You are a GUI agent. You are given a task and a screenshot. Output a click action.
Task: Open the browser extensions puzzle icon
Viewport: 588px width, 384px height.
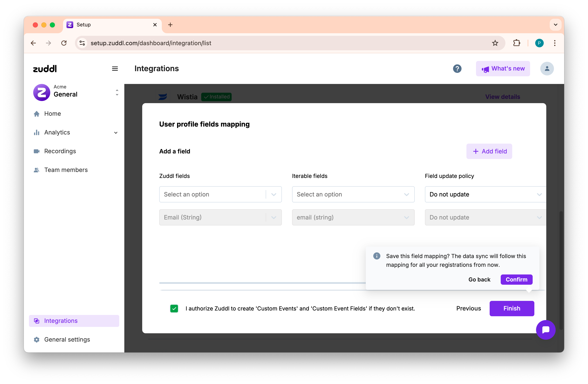[516, 43]
